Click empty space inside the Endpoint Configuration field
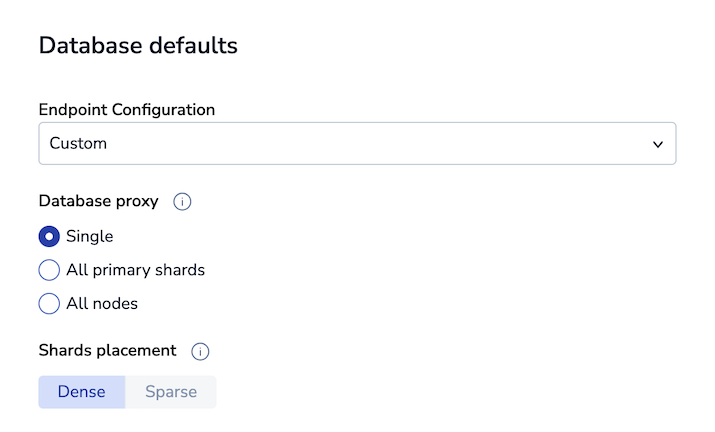This screenshot has height=432, width=715. tap(400, 143)
